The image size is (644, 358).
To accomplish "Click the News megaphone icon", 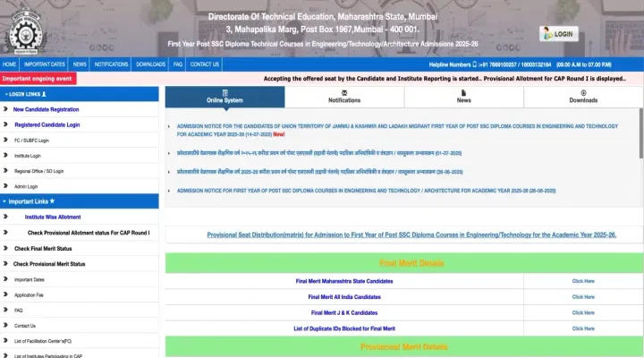I will pyautogui.click(x=463, y=91).
